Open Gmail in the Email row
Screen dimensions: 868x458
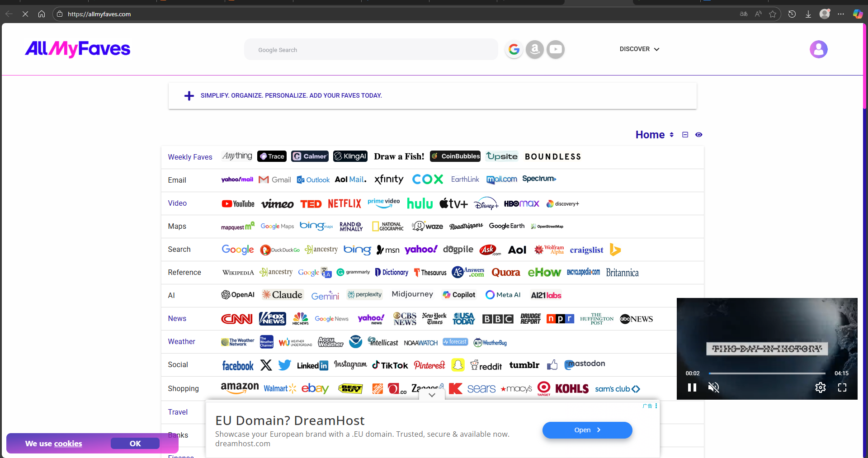[x=275, y=180]
